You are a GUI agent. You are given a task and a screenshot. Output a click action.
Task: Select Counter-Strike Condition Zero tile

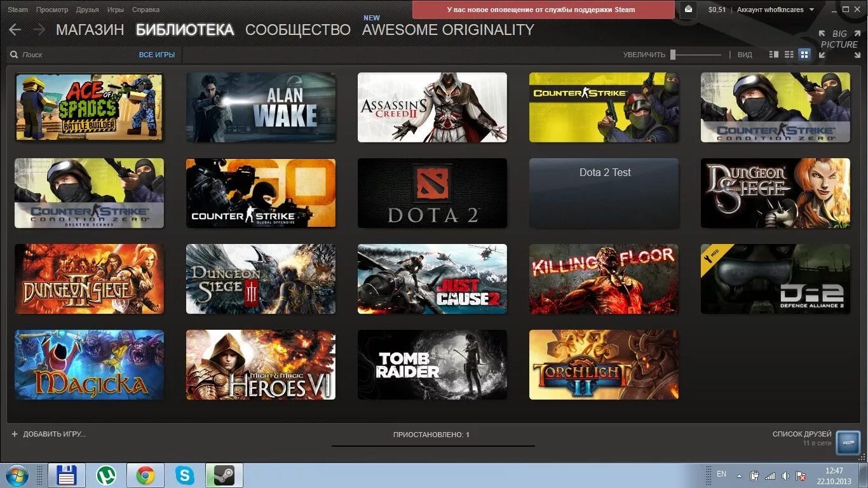tap(775, 107)
